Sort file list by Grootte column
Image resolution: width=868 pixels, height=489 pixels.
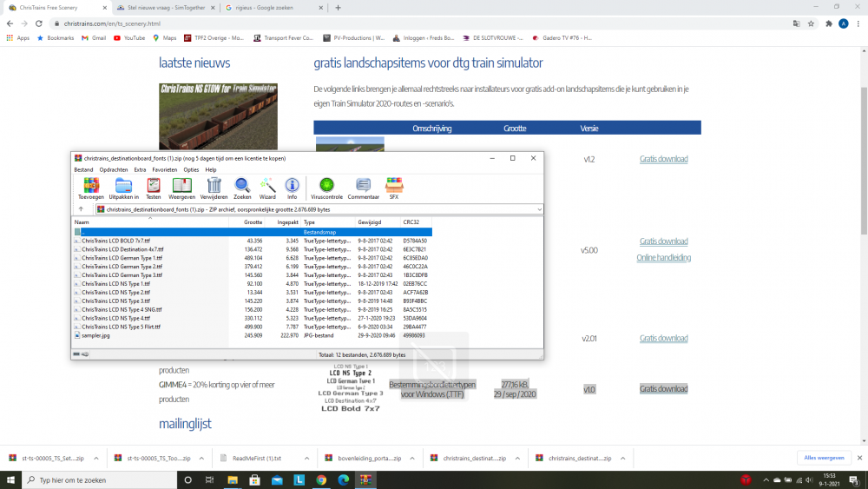tap(252, 222)
